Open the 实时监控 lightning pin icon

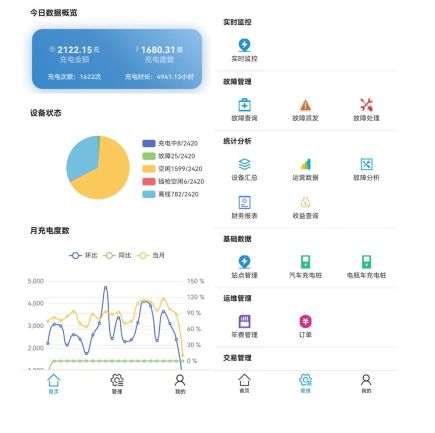[244, 45]
